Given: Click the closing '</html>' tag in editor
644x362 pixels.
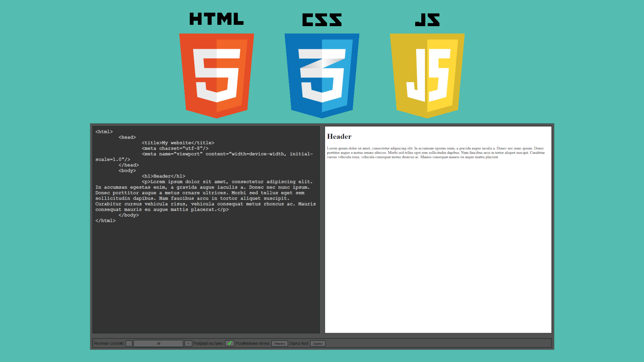Looking at the screenshot, I should pos(105,221).
